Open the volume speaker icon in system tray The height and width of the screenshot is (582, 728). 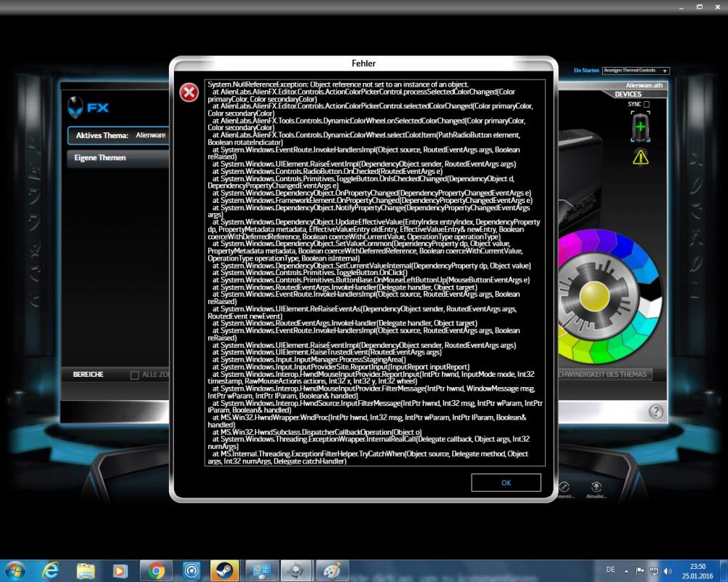point(668,570)
